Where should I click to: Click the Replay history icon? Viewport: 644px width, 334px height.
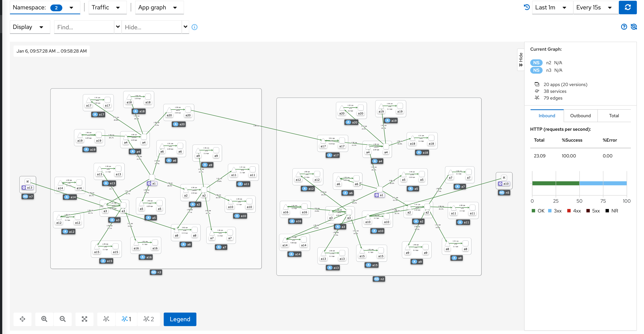[526, 7]
